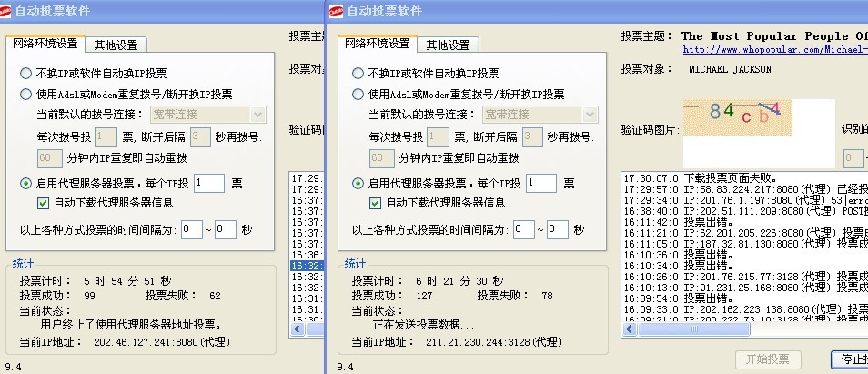This screenshot has height=374, width=868.
Task: Click the app logo icon in right window title bar
Action: click(336, 11)
